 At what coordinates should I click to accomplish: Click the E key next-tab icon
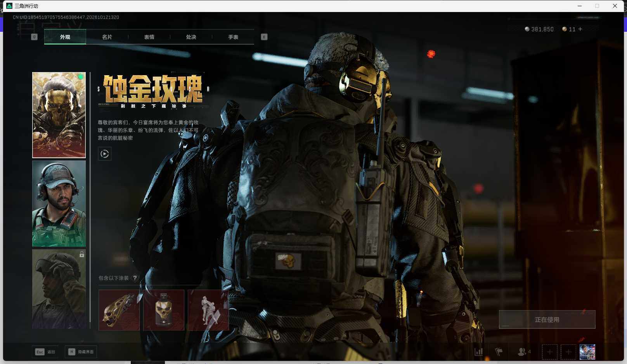264,37
